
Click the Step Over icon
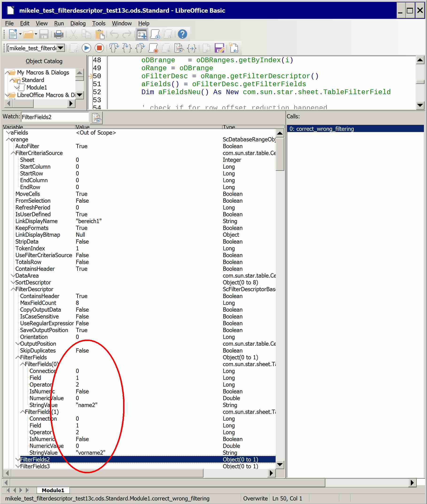(114, 48)
